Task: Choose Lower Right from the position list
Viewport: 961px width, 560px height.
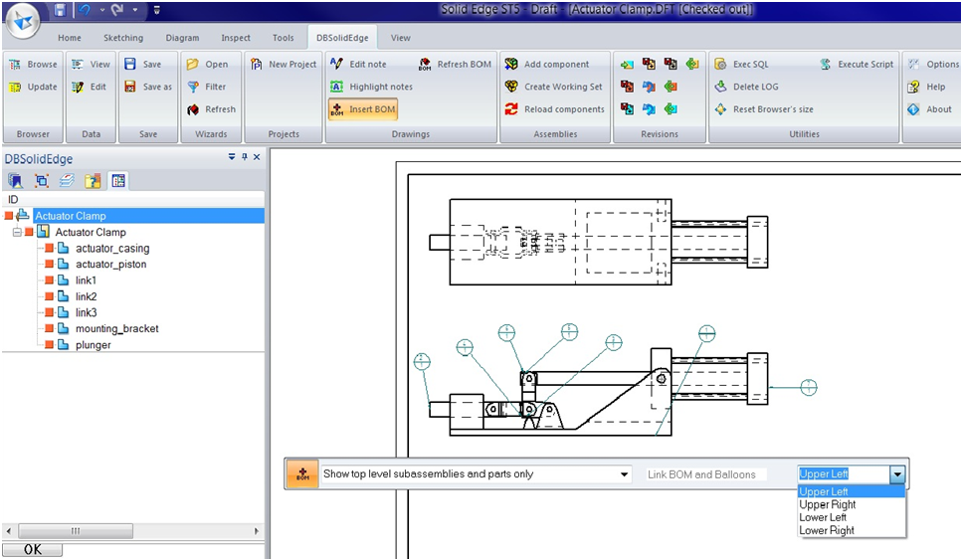Action: [852, 530]
